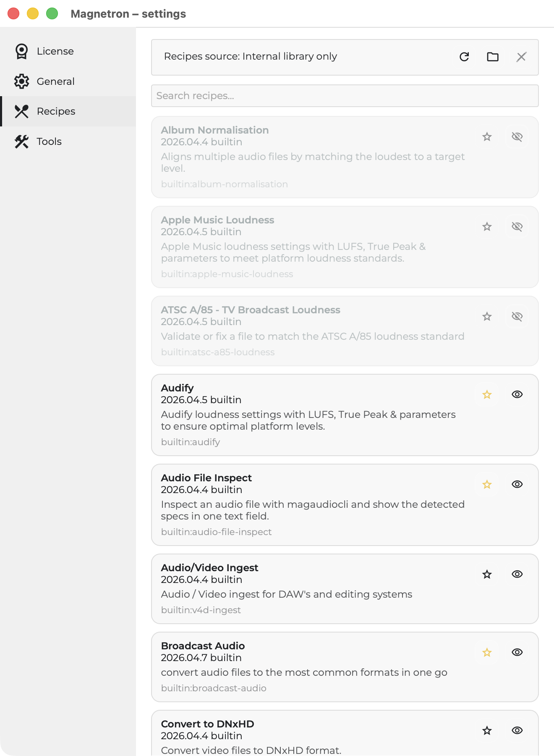
Task: Switch to General settings
Action: [x=55, y=81]
